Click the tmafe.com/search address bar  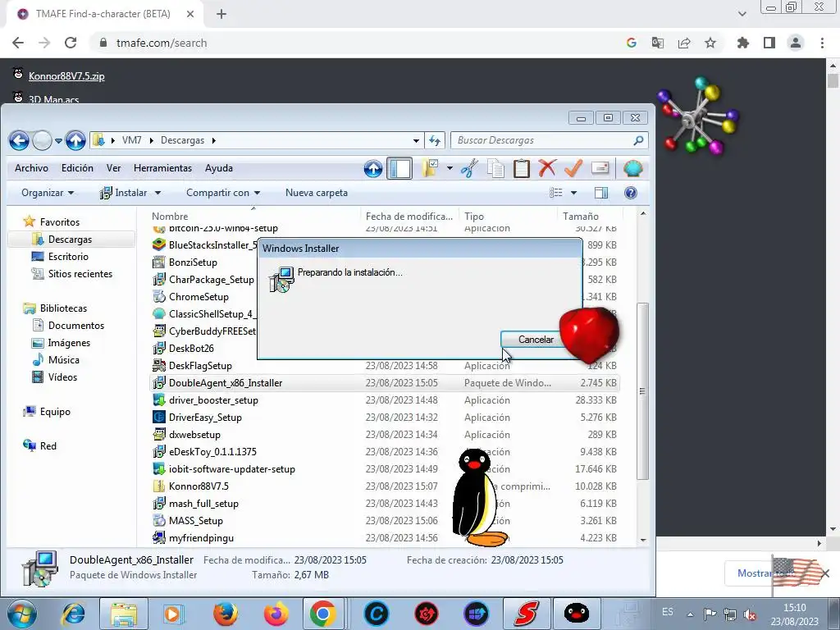[162, 43]
